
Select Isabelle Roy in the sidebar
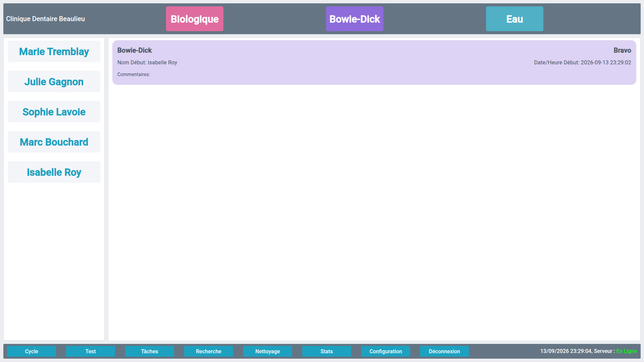54,172
